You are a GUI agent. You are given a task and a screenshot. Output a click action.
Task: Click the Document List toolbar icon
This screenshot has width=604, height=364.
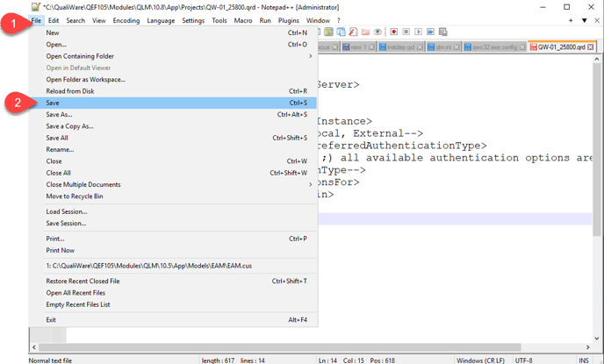[x=342, y=32]
